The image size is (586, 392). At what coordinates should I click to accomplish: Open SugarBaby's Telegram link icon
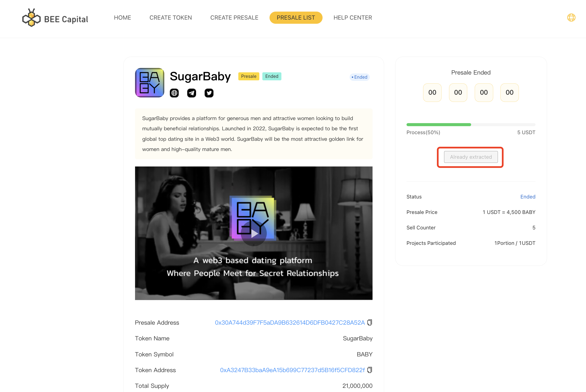[x=192, y=93]
